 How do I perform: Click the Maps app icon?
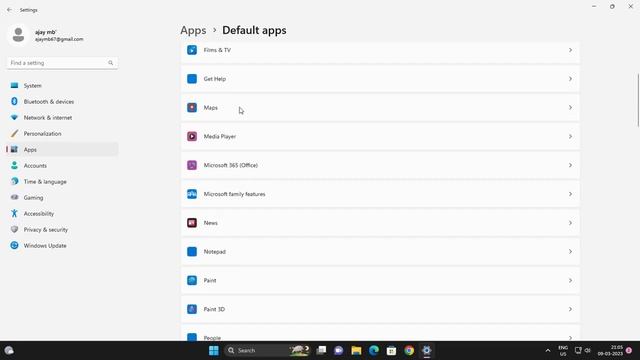coord(192,108)
